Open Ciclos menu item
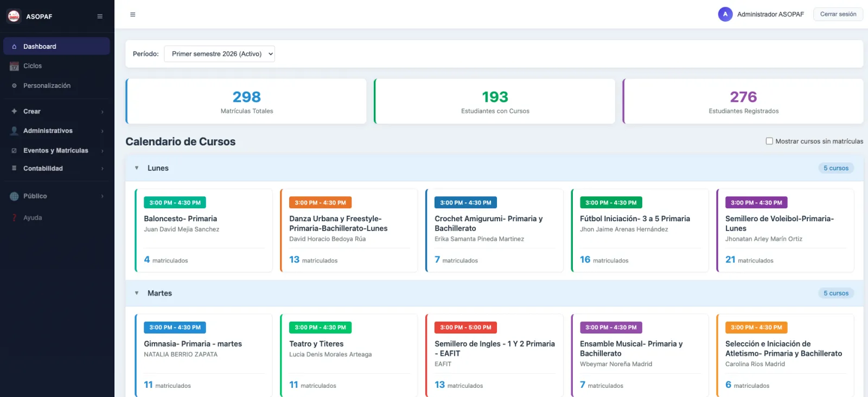The height and width of the screenshot is (397, 868). pos(57,66)
